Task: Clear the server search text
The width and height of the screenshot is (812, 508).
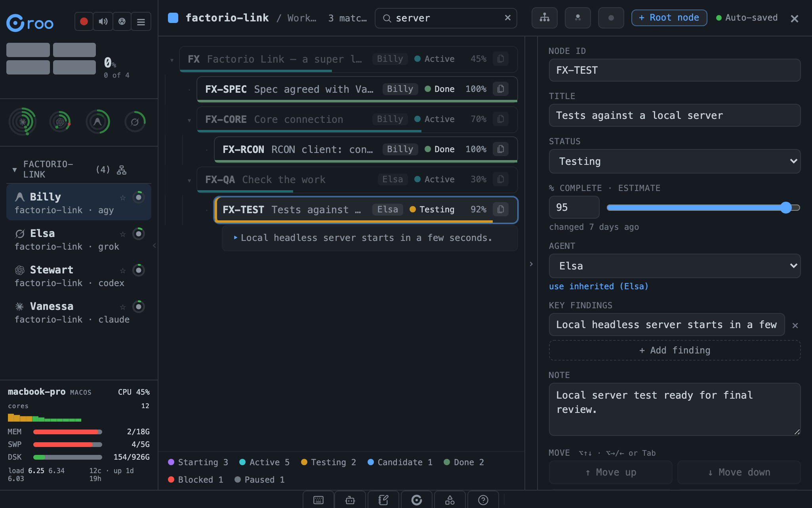Action: 508,18
